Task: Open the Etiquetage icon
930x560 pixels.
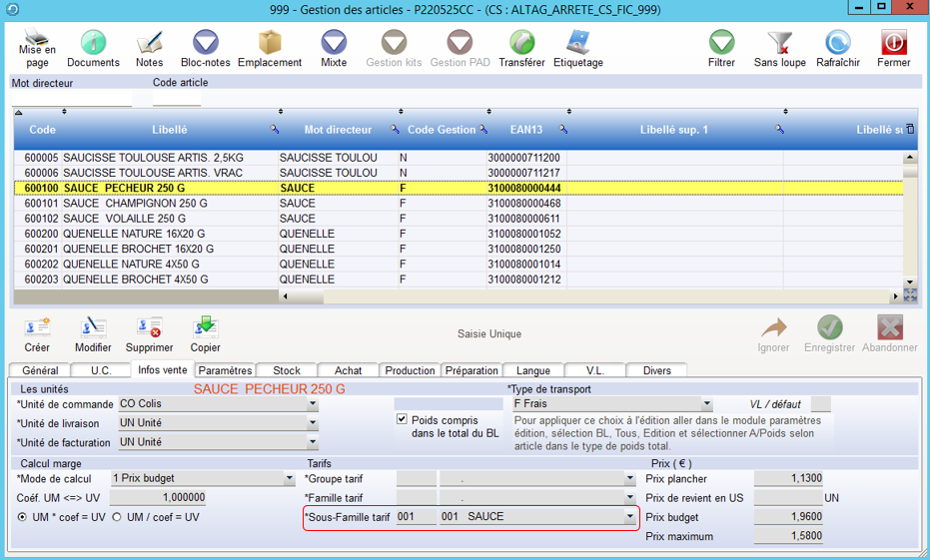Action: coord(577,43)
